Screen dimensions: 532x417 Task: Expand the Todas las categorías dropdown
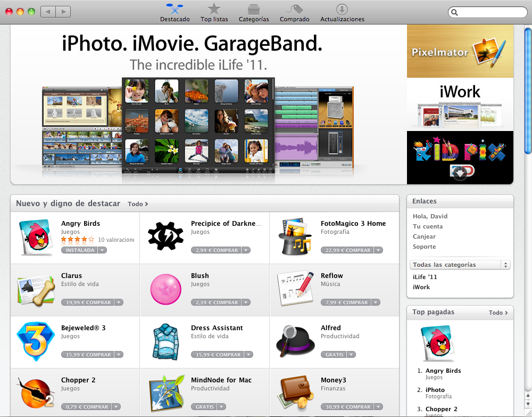pyautogui.click(x=460, y=265)
